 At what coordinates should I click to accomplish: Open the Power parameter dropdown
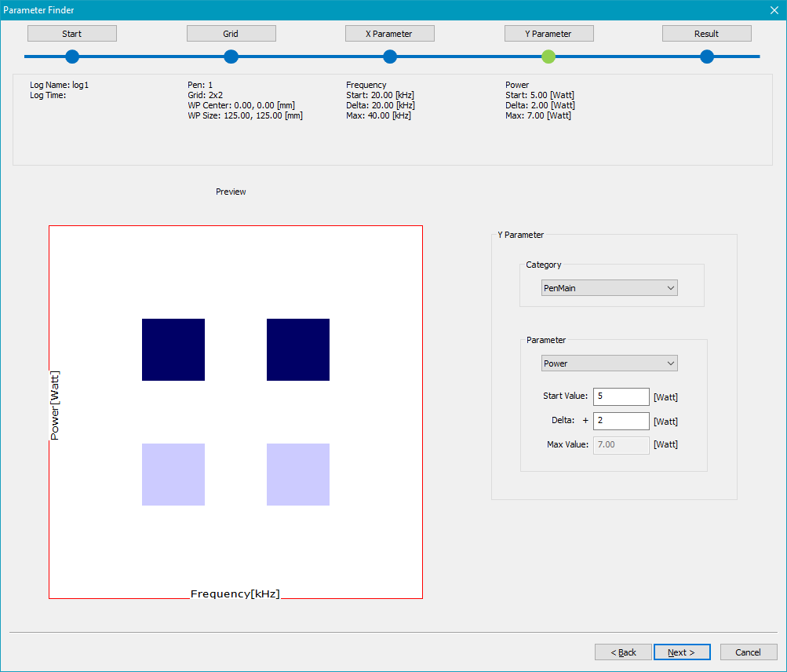609,363
